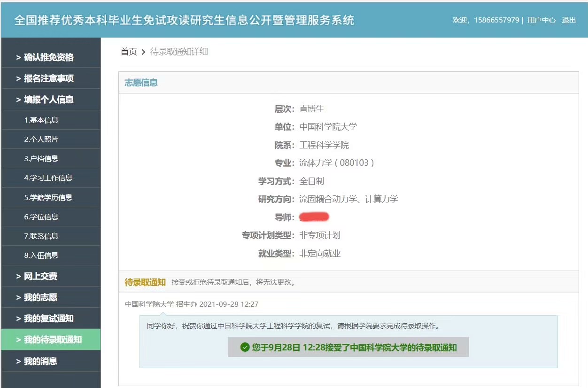Go to 首页 via breadcrumb
This screenshot has width=588, height=388.
click(x=129, y=52)
